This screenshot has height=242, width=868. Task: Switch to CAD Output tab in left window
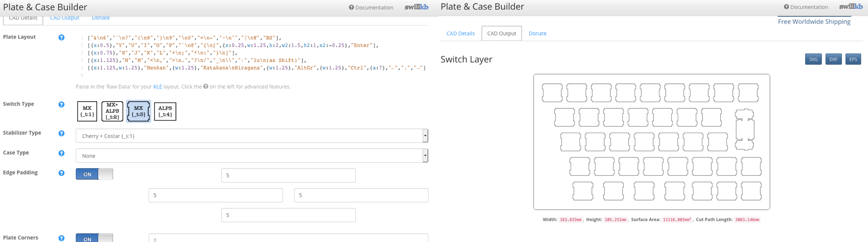65,18
